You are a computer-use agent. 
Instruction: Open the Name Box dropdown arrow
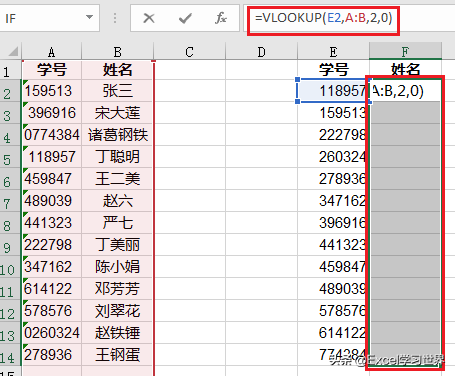click(89, 17)
